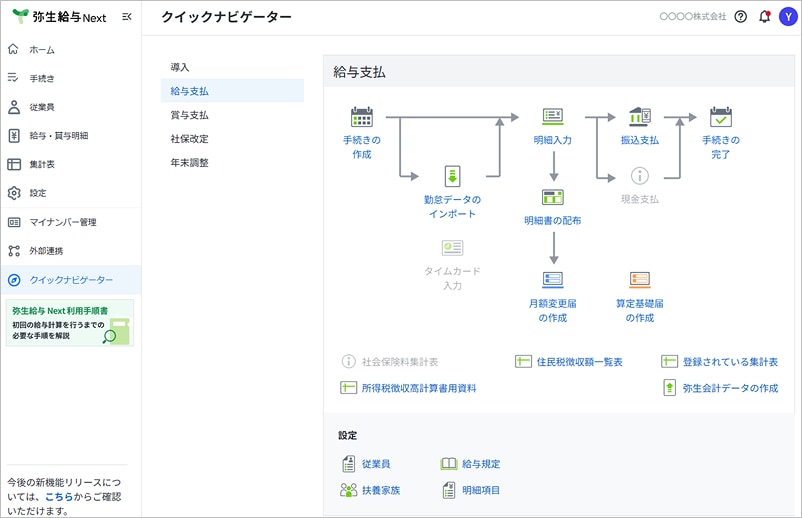802x518 pixels.
Task: Open the 弥生給与 Next 利用手順書 banner
Action: point(70,323)
